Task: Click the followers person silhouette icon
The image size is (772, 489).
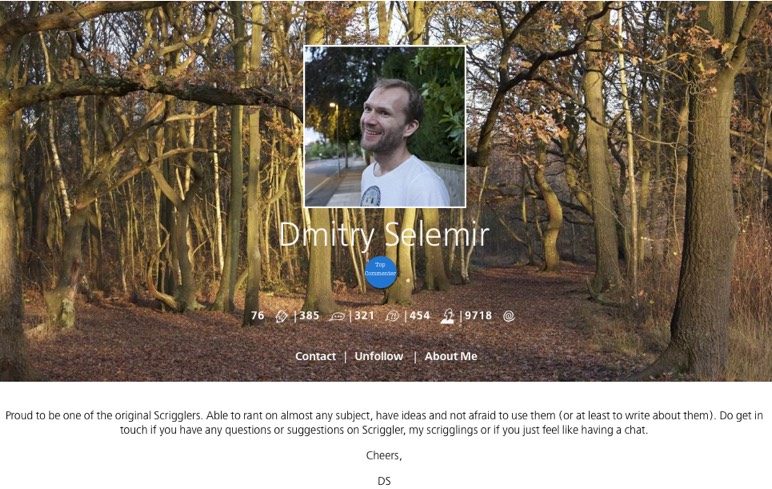Action: coord(447,316)
